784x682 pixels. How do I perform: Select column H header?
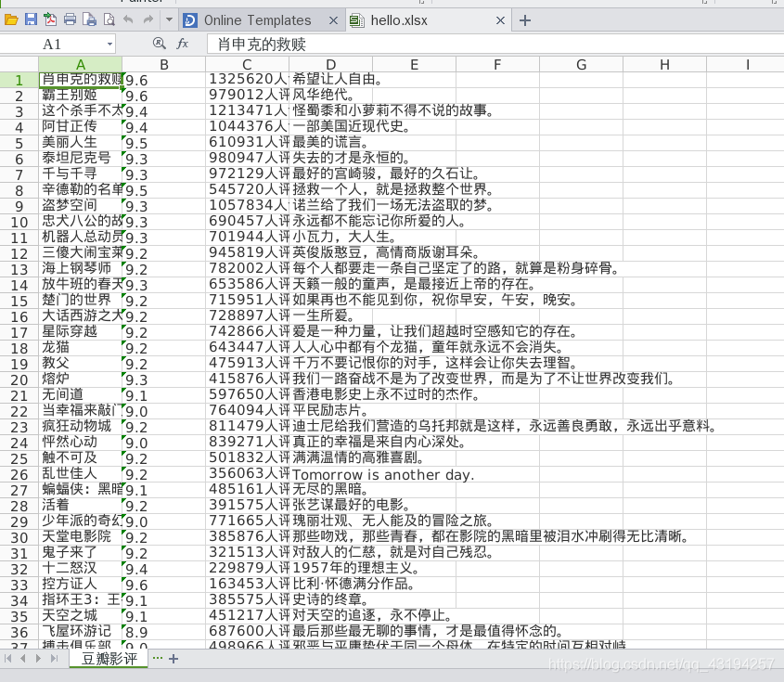(664, 65)
